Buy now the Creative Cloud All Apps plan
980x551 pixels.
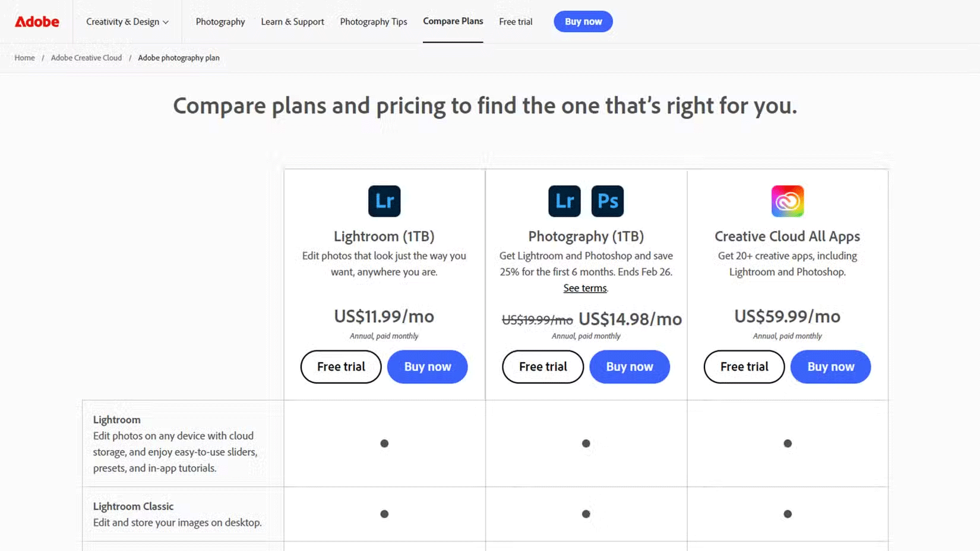[x=830, y=367]
